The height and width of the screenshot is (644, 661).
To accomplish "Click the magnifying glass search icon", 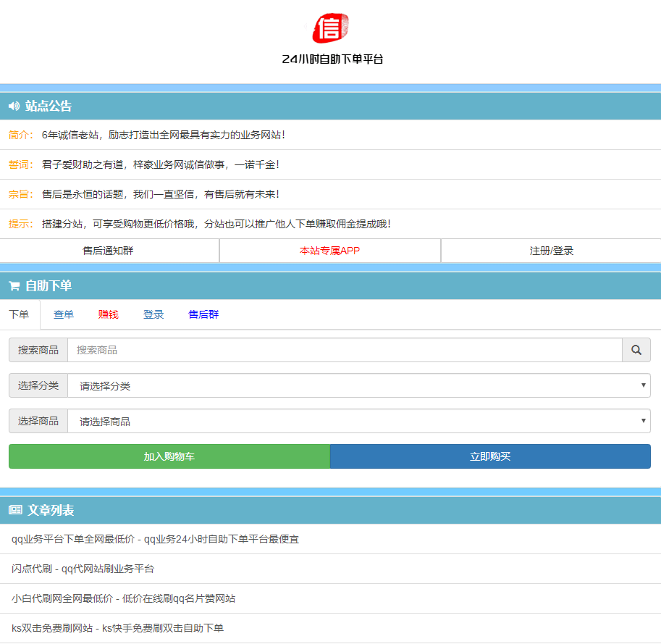I will [x=636, y=350].
